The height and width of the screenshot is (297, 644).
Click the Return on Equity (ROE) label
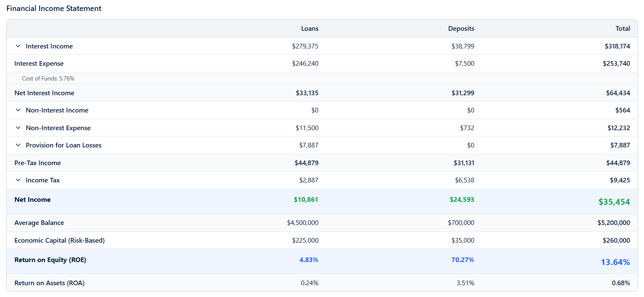click(x=50, y=260)
